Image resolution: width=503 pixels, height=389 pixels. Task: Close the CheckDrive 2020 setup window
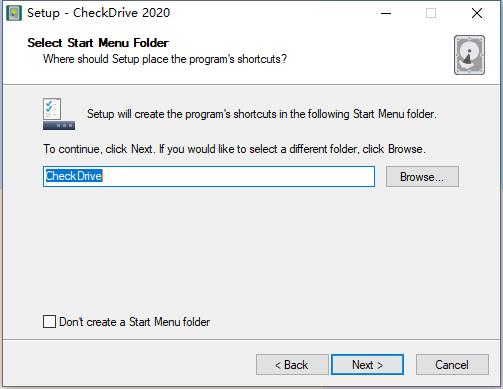477,13
